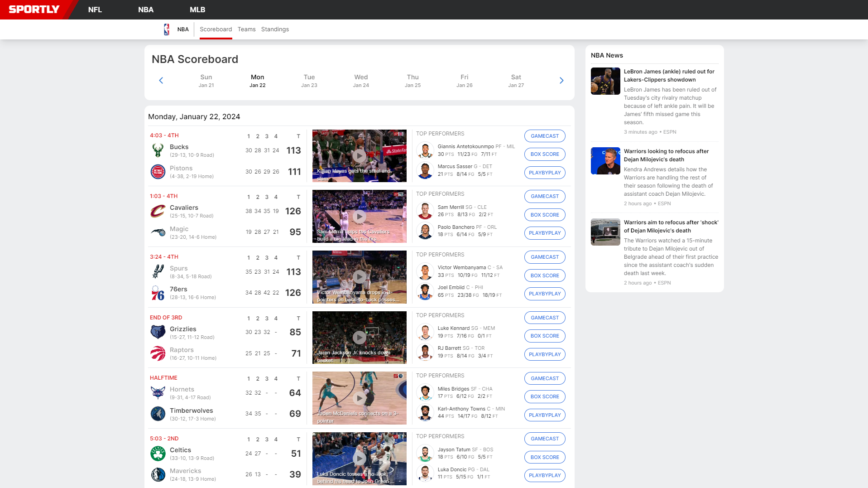Click the Sportly logo
The width and height of the screenshot is (868, 488).
34,10
